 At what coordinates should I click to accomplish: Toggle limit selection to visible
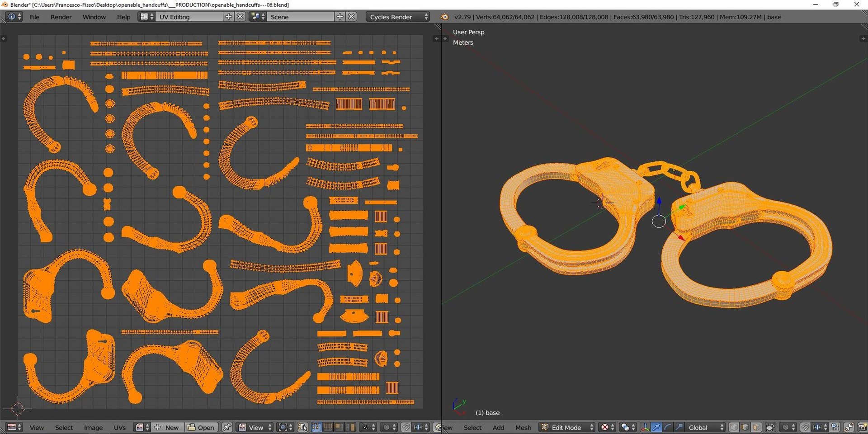click(x=770, y=427)
